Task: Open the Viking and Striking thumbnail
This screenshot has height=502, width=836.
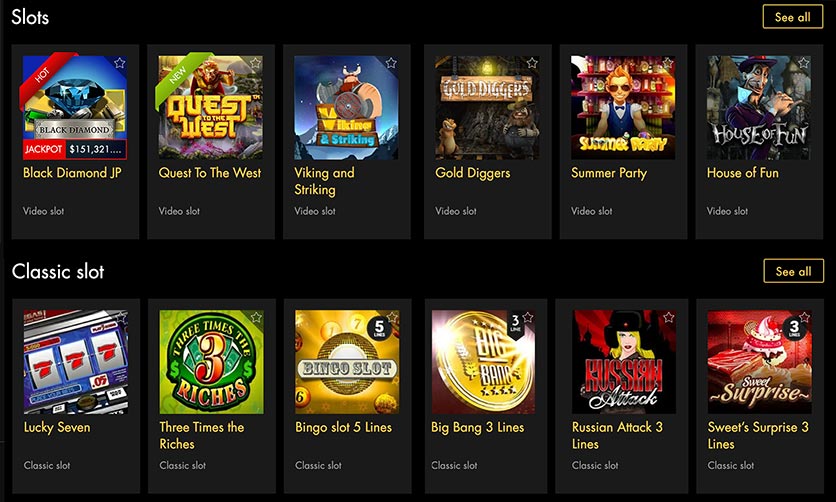Action: tap(346, 108)
